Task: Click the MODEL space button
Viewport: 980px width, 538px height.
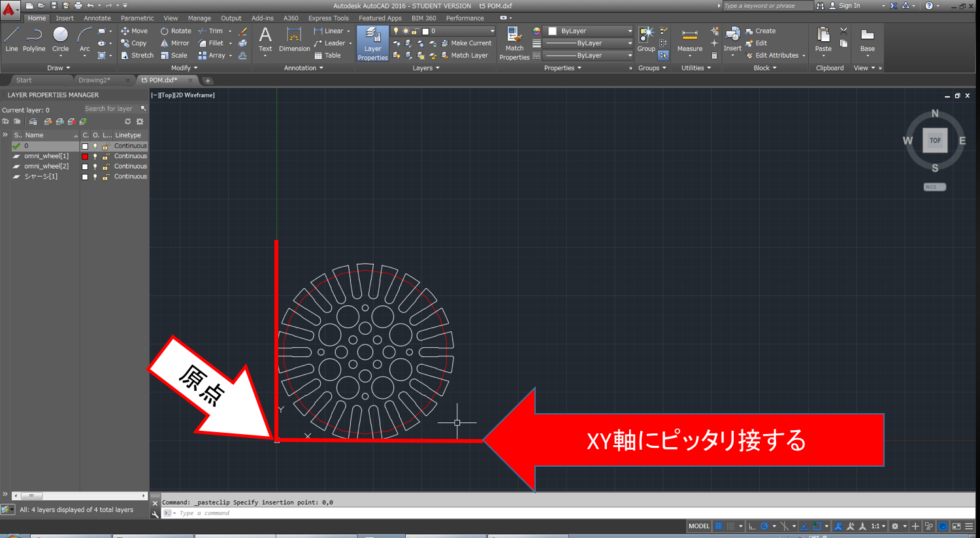Action: (698, 526)
